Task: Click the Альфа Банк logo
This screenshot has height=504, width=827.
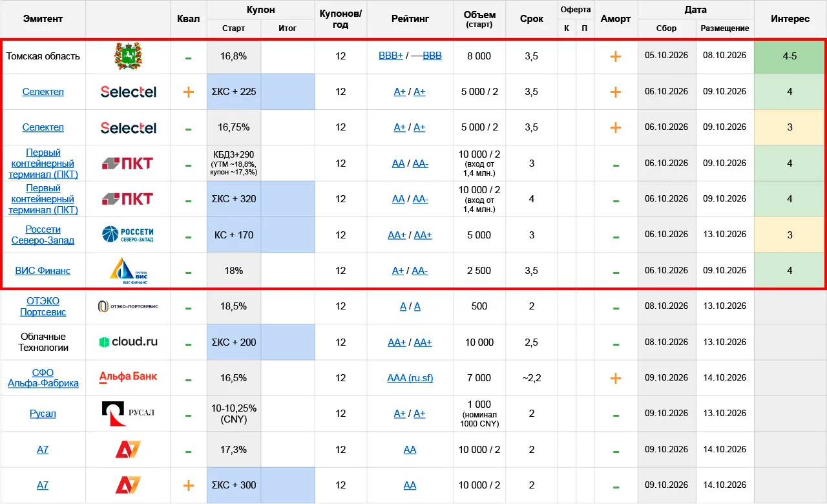Action: click(128, 377)
